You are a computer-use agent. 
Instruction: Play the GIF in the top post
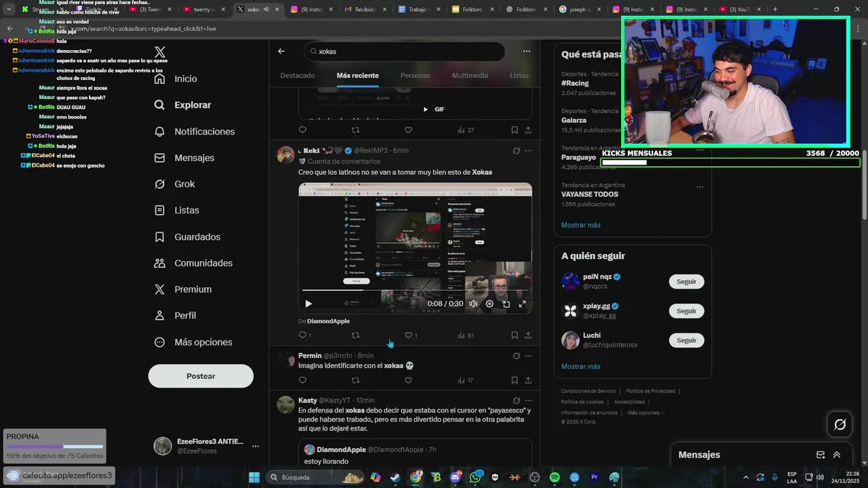426,109
